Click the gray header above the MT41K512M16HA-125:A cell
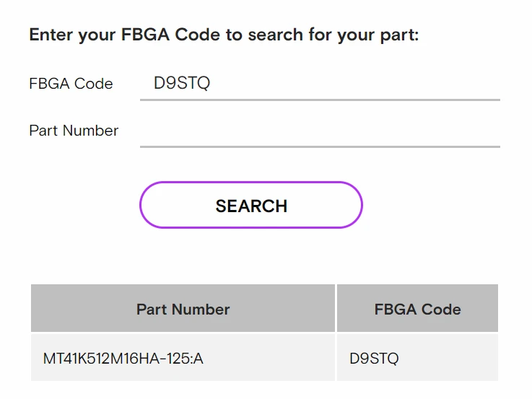Viewport: 532px width, 399px height. [x=183, y=309]
